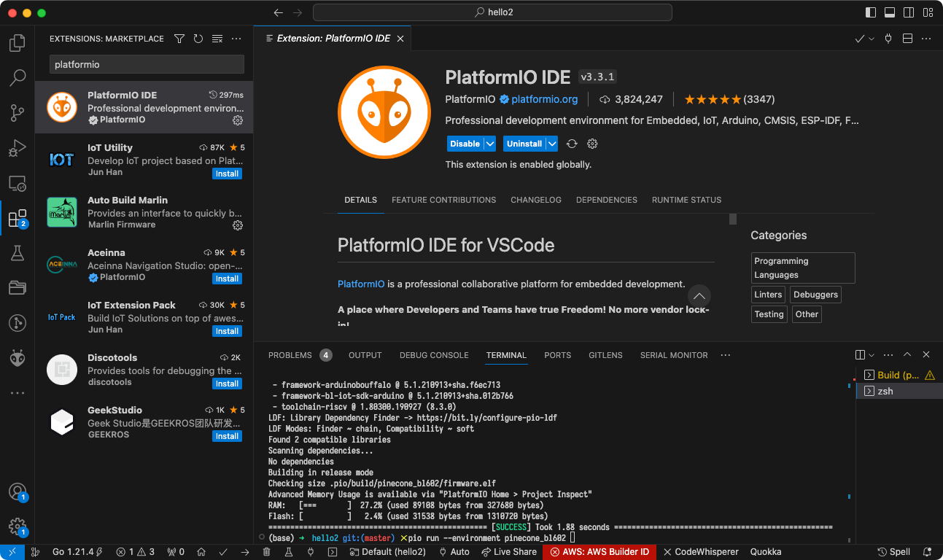Clear extensions search results icon

(x=217, y=39)
